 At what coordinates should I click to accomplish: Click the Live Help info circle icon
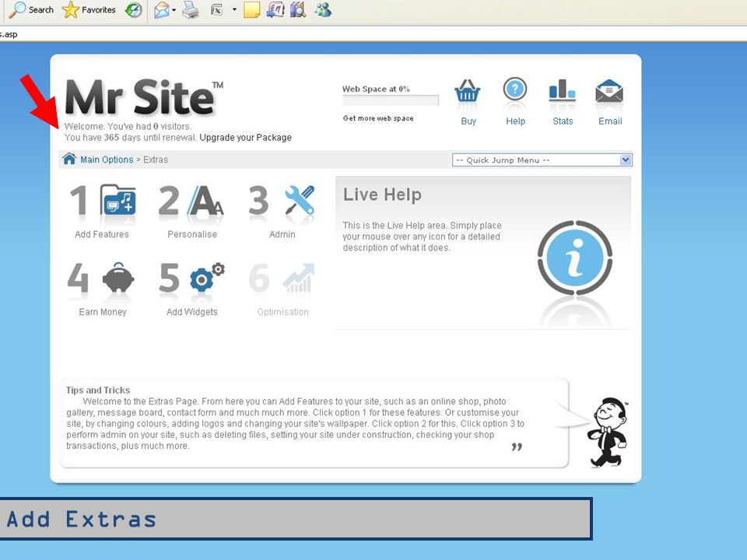coord(575,257)
